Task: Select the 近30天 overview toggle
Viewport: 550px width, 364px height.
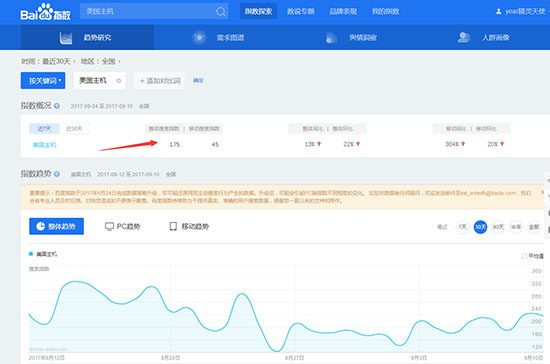Action: 74,129
